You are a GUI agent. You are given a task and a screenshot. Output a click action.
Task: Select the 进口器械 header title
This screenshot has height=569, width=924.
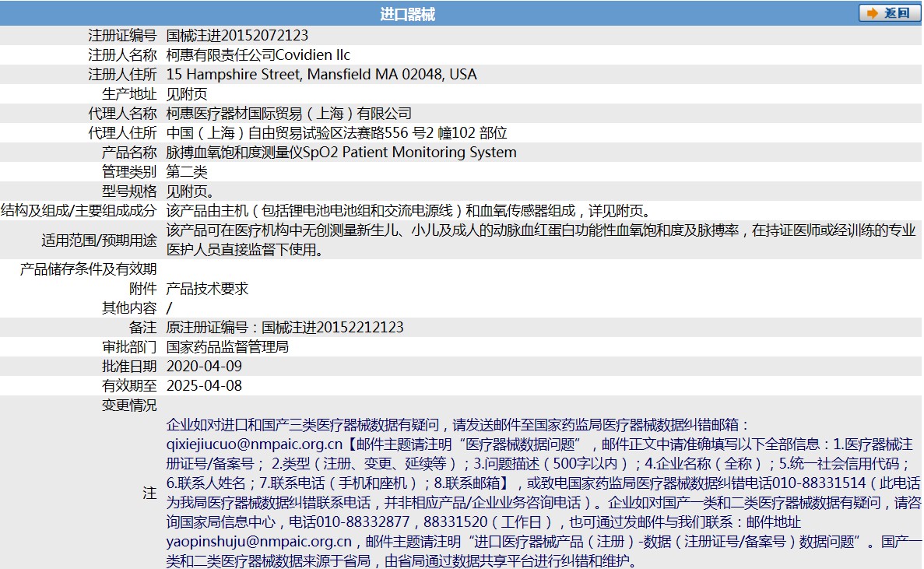coord(407,13)
